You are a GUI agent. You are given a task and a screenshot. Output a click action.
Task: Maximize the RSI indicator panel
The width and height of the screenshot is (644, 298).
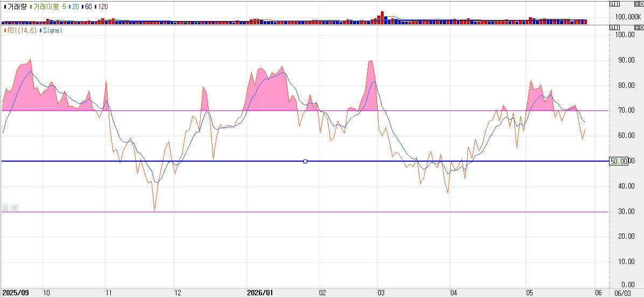pos(636,27)
